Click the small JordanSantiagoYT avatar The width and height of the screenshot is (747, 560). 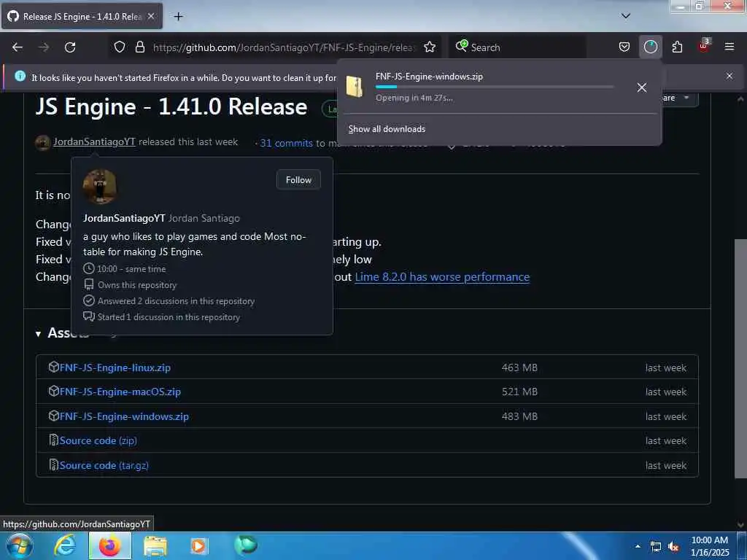coord(42,142)
